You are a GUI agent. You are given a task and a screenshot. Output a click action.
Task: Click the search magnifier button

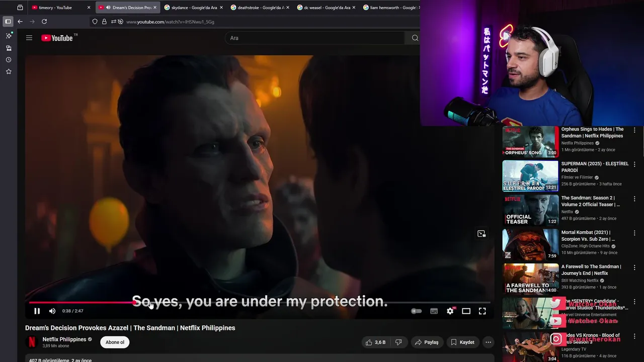(x=415, y=38)
